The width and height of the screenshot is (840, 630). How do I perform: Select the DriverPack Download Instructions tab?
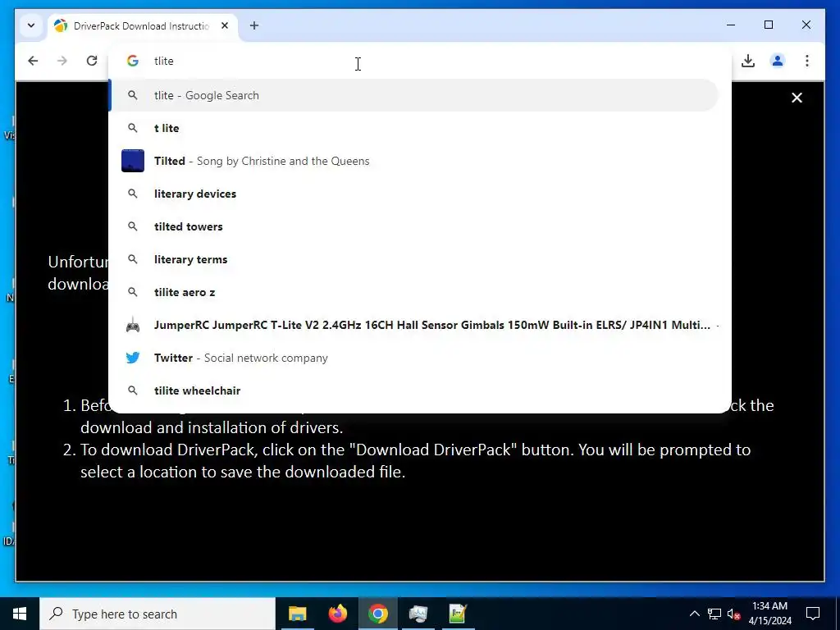pos(143,26)
